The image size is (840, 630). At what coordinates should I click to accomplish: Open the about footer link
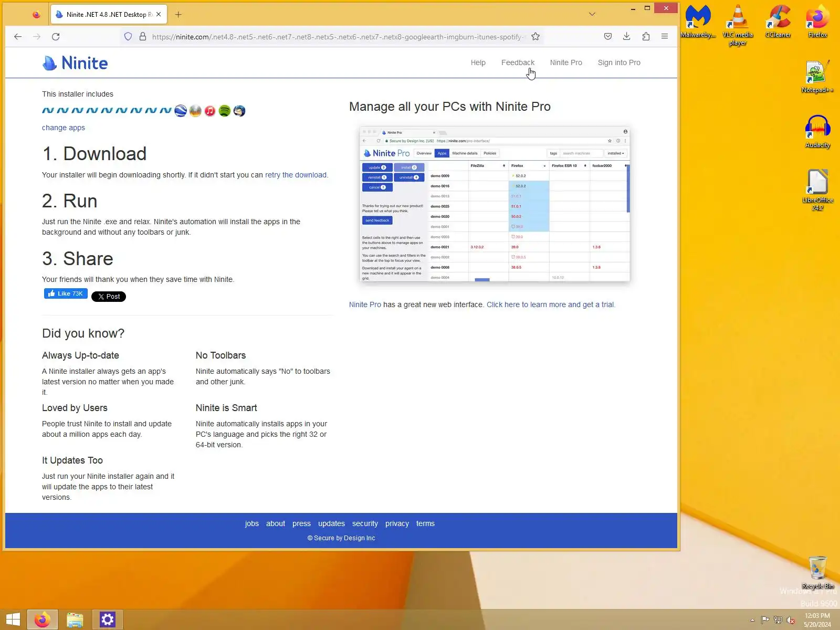276,523
